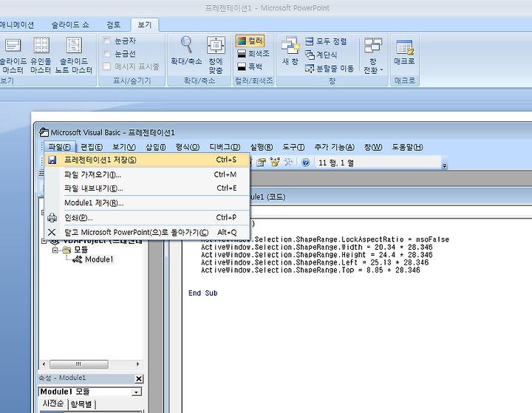The height and width of the screenshot is (413, 532).
Task: Click Move Split (분할줄 이동)
Action: click(x=330, y=69)
